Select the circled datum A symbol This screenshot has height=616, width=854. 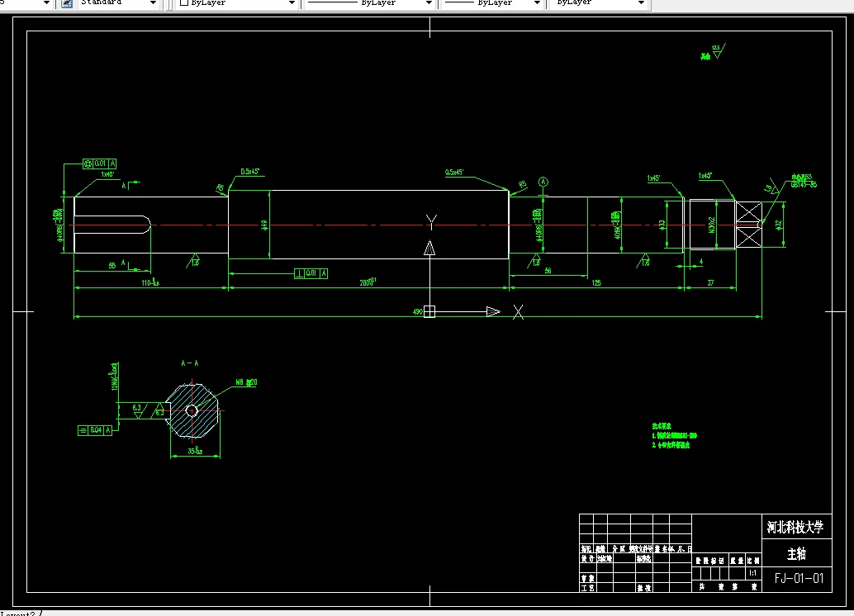click(x=543, y=182)
